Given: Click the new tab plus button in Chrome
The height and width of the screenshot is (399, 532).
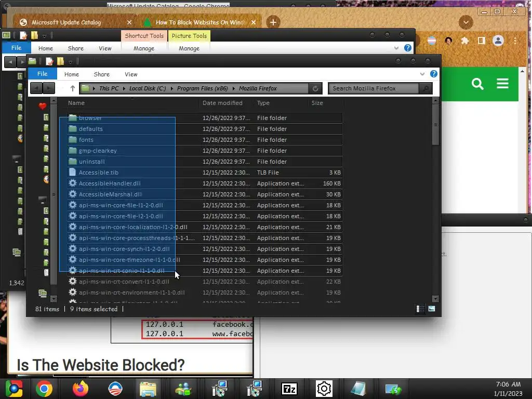Looking at the screenshot, I should coord(273,22).
